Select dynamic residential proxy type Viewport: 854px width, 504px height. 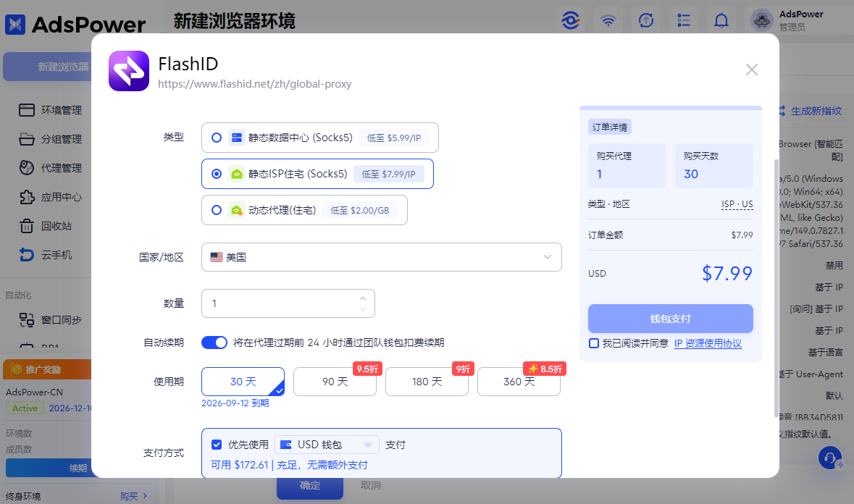(x=304, y=210)
